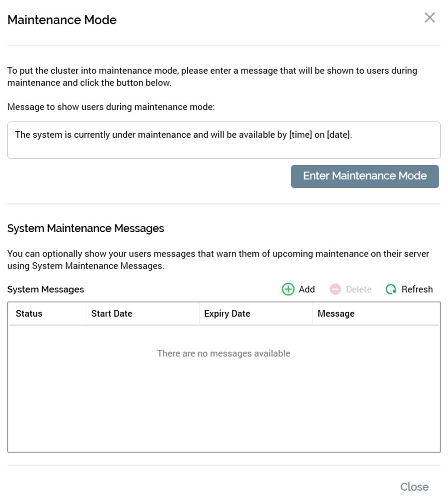This screenshot has height=504, width=448.
Task: Click the greyed-out Delete text label
Action: [358, 289]
